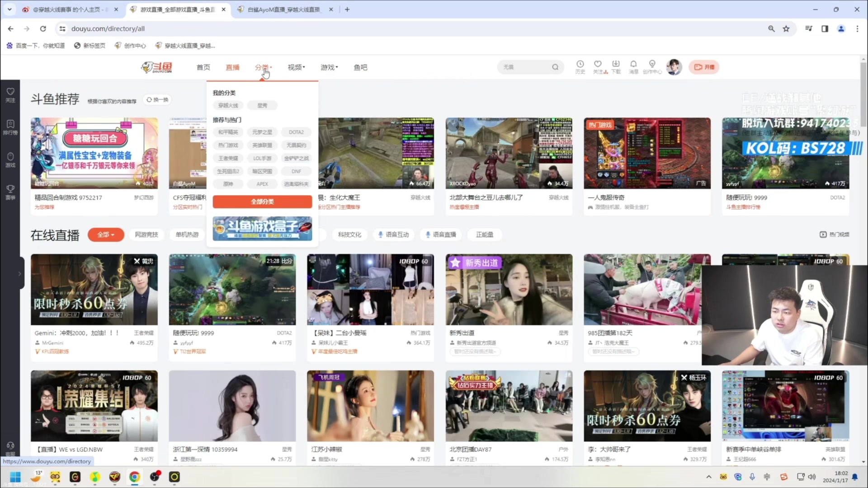The height and width of the screenshot is (488, 868).
Task: Expand the 分类 dropdown menu
Action: (263, 67)
